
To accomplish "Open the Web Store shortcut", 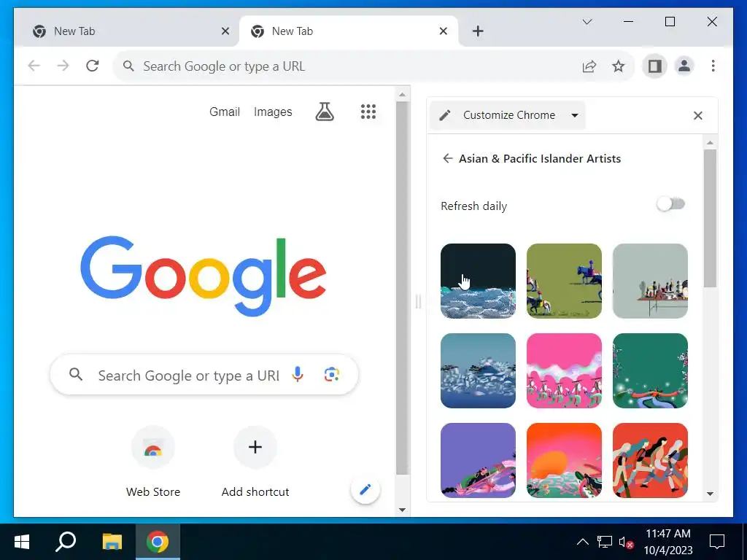I will tap(153, 462).
